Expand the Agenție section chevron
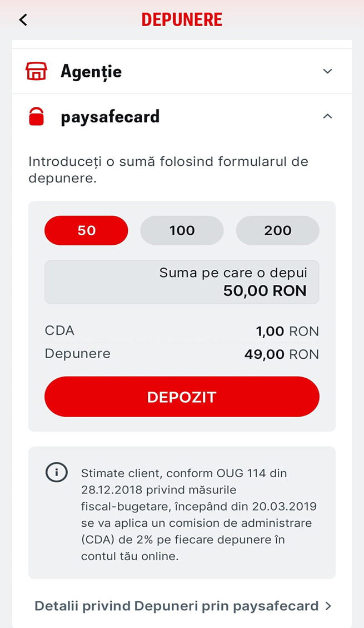 tap(327, 71)
